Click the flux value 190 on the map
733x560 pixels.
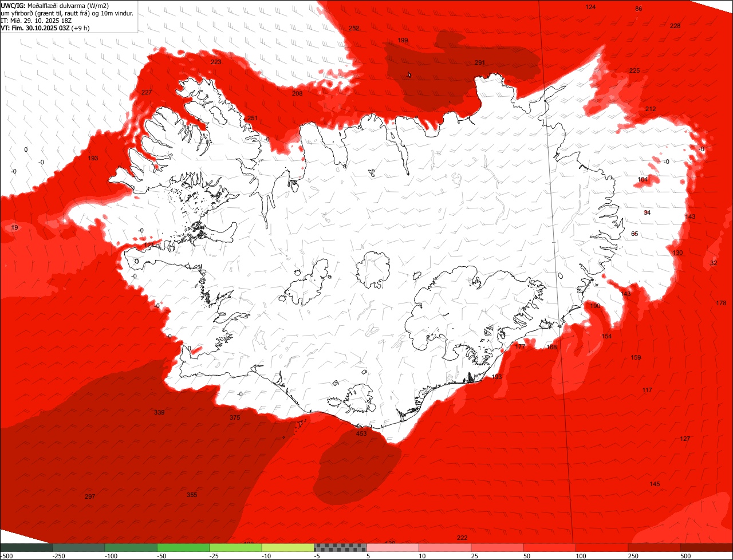(x=596, y=306)
